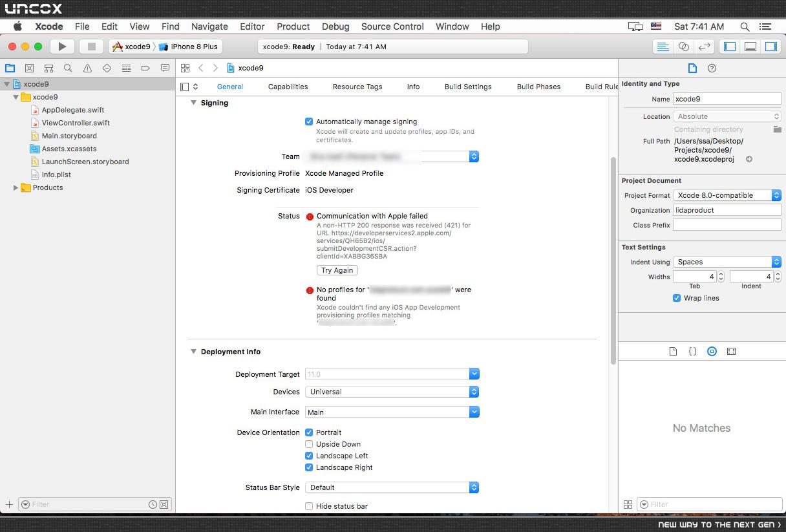The width and height of the screenshot is (786, 532).
Task: Show the Code Snippet library
Action: click(x=692, y=351)
